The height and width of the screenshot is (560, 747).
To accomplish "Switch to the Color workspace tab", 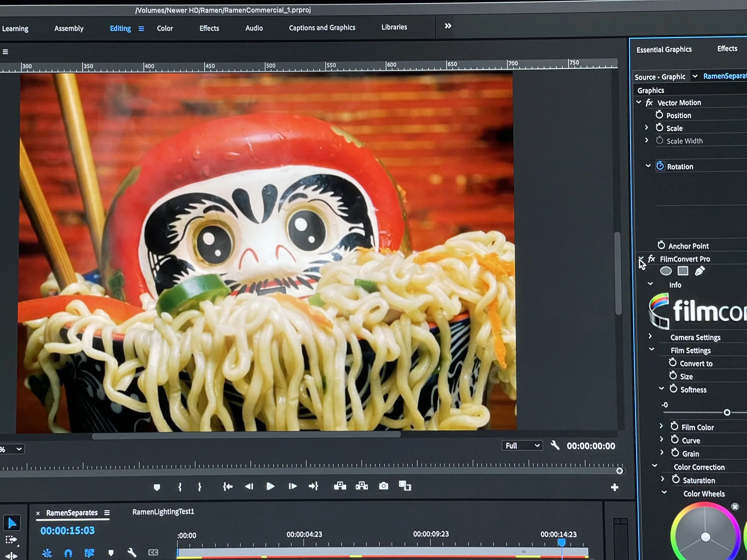I will [165, 28].
